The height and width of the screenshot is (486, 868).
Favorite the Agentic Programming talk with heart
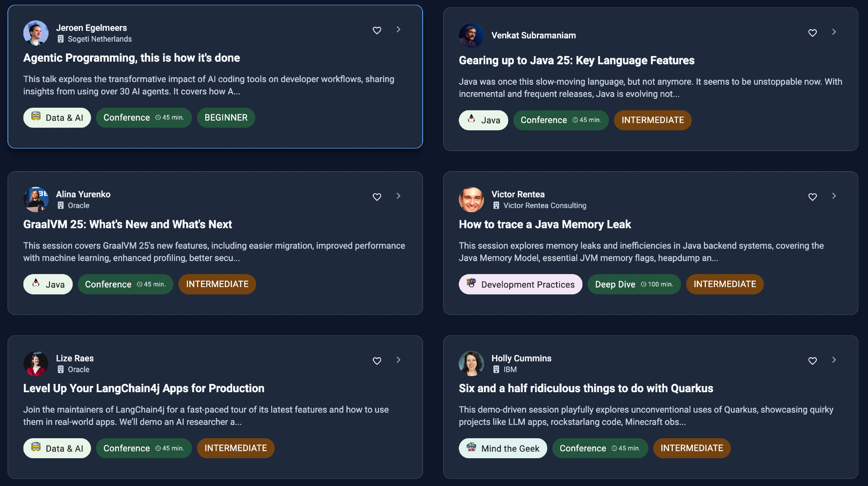tap(377, 30)
